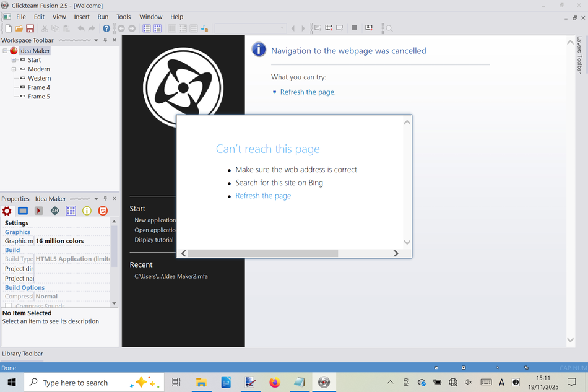Expand the Modern frame tree node
This screenshot has height=392, width=588.
[14, 69]
